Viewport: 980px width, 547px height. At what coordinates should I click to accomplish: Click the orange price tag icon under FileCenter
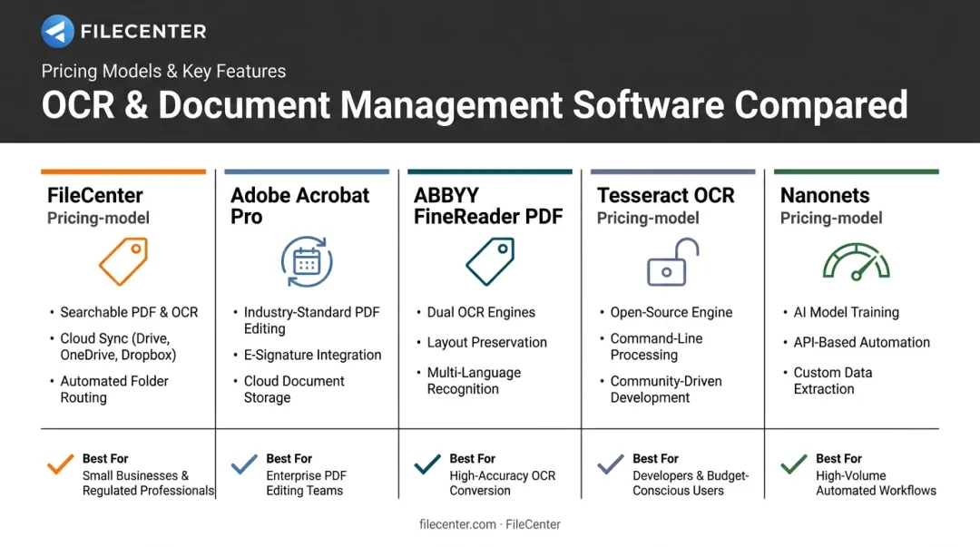123,261
